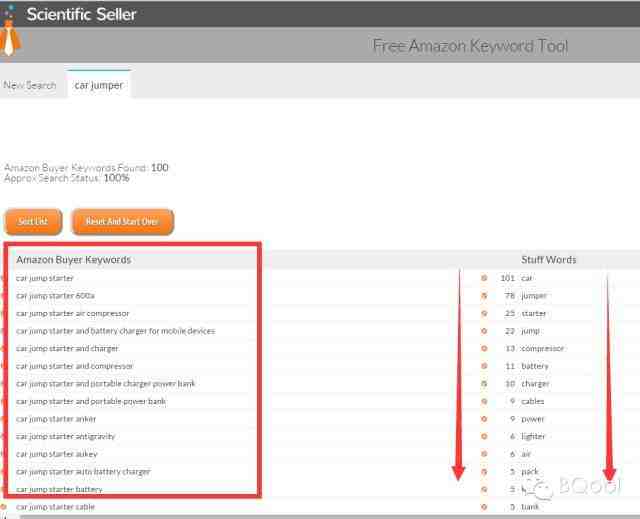The width and height of the screenshot is (640, 519).
Task: Click the stuff word 'battery'
Action: click(x=535, y=366)
